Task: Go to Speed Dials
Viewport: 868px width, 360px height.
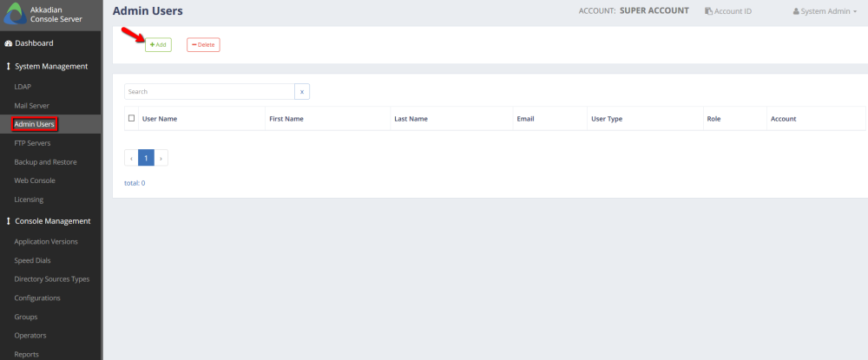Action: tap(33, 260)
